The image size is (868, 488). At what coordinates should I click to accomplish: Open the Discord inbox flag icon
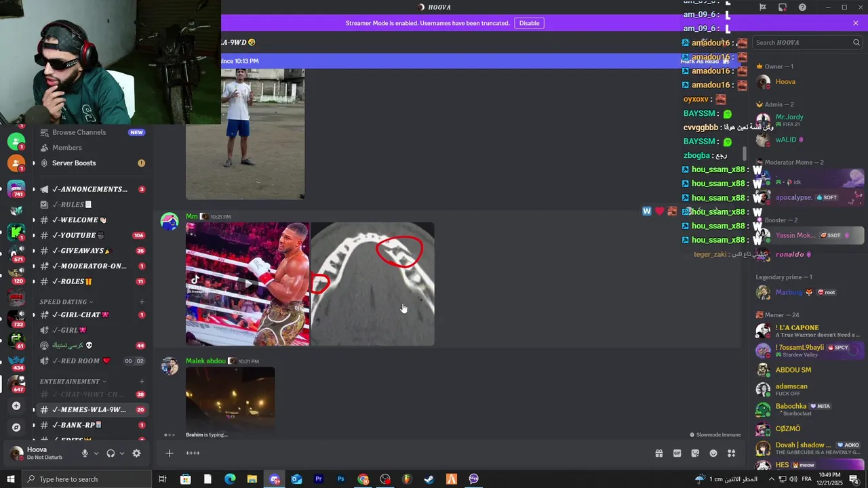point(763,7)
